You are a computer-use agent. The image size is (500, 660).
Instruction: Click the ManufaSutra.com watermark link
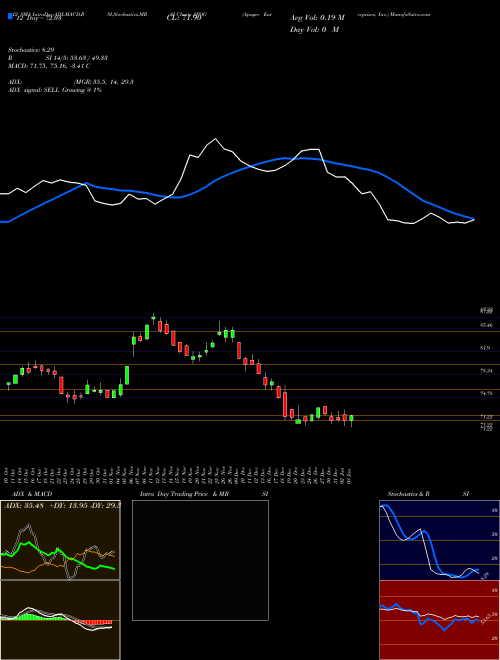point(410,14)
